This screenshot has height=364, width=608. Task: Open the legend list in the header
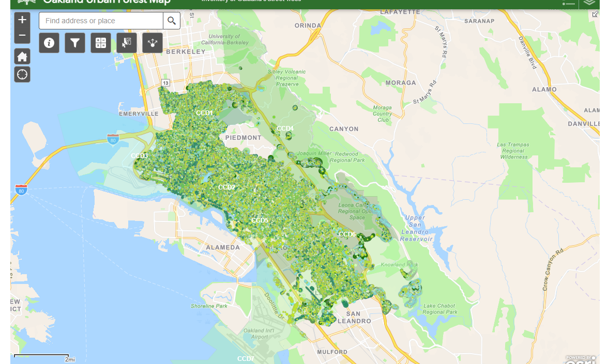(x=569, y=3)
